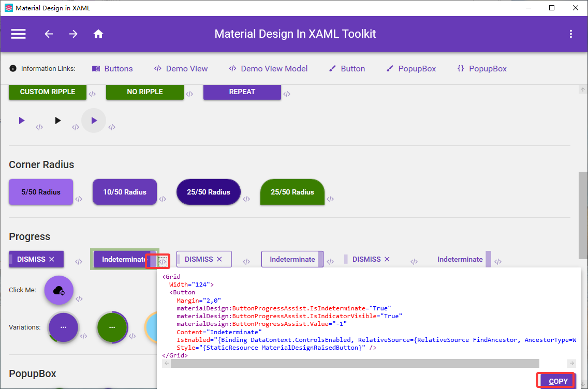Click the code popup scroll-left arrow
Viewport: 588px width, 389px height.
[167, 363]
